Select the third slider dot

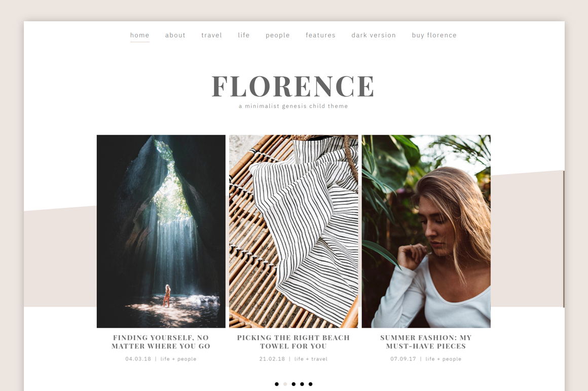tap(293, 384)
